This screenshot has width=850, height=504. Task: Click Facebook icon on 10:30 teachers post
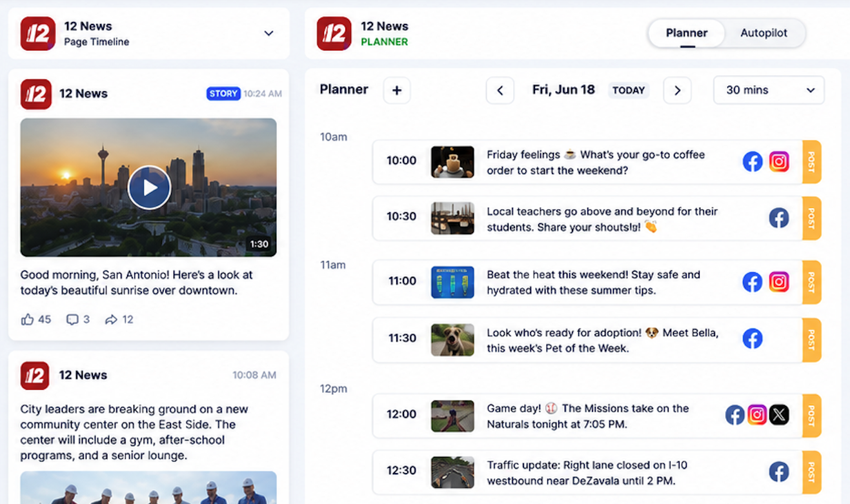(x=779, y=218)
